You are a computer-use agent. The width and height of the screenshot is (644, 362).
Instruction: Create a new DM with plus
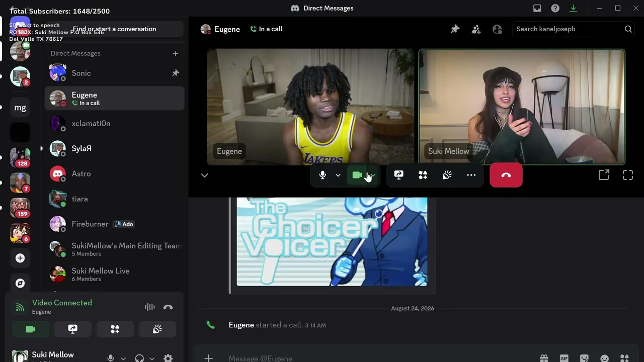pos(175,53)
